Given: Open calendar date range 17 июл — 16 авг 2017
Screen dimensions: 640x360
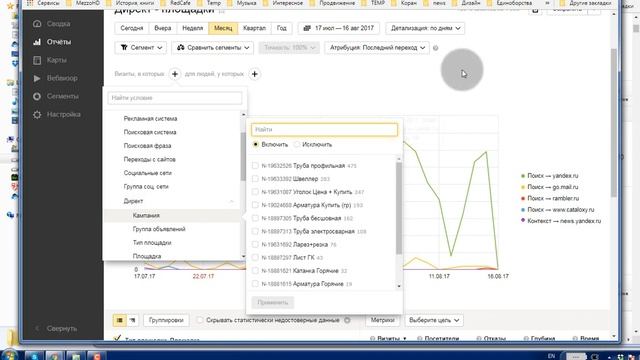Looking at the screenshot, I should point(339,28).
